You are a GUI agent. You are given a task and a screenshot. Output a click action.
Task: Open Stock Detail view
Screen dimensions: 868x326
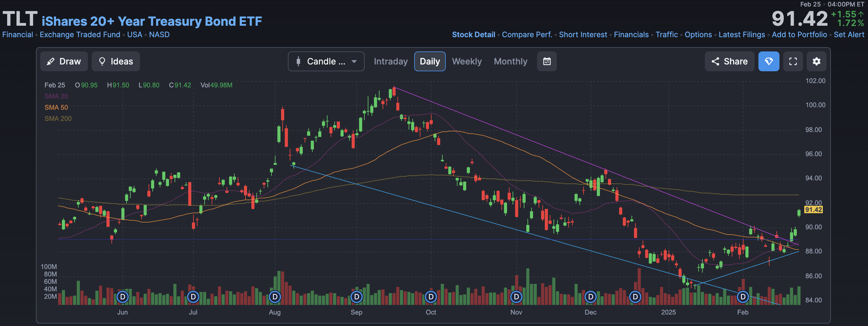click(473, 35)
